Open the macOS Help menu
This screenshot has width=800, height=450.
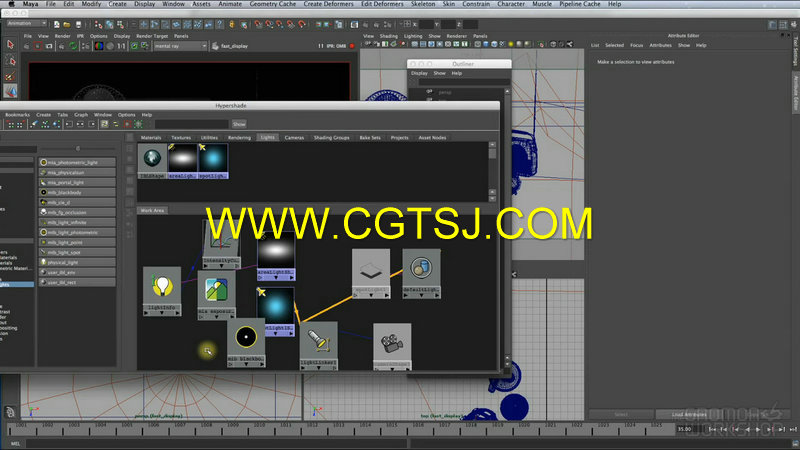pyautogui.click(x=614, y=4)
